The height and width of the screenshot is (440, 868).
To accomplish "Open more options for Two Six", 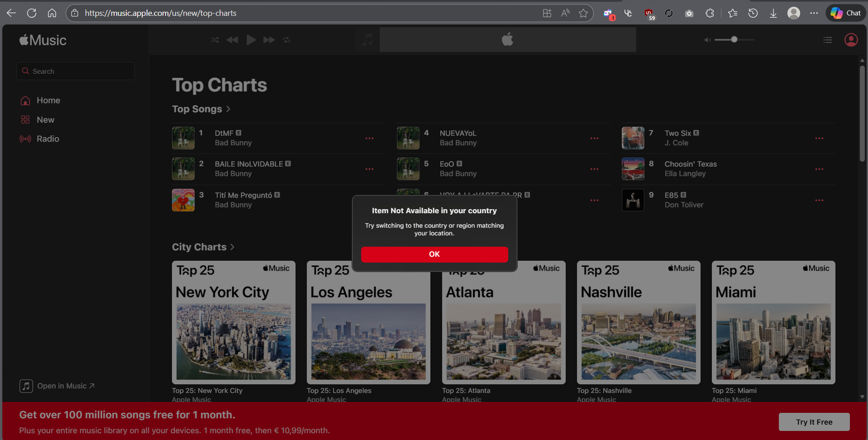I will coord(819,138).
